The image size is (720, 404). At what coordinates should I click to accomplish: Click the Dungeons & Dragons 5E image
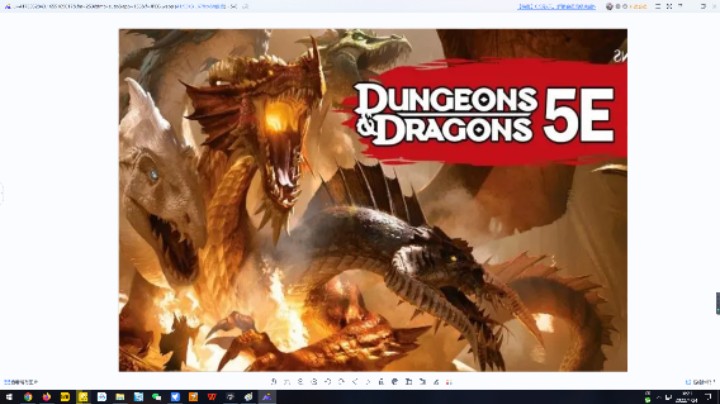click(x=373, y=200)
